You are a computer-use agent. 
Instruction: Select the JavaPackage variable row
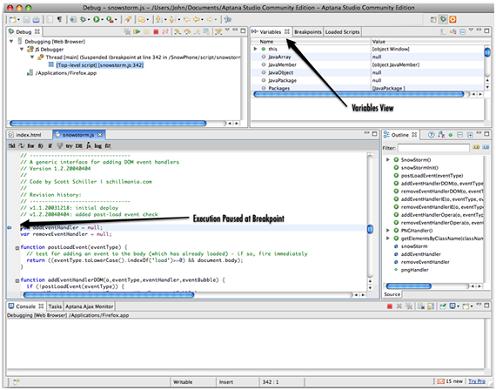pyautogui.click(x=368, y=80)
